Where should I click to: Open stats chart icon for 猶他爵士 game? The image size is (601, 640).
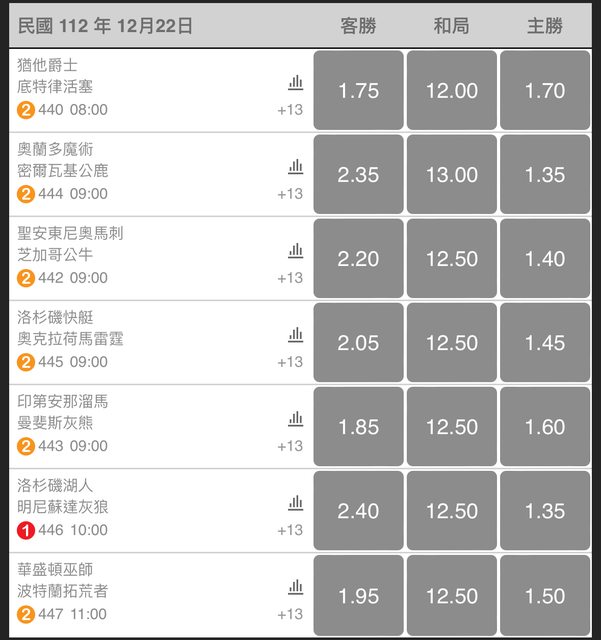pos(296,83)
